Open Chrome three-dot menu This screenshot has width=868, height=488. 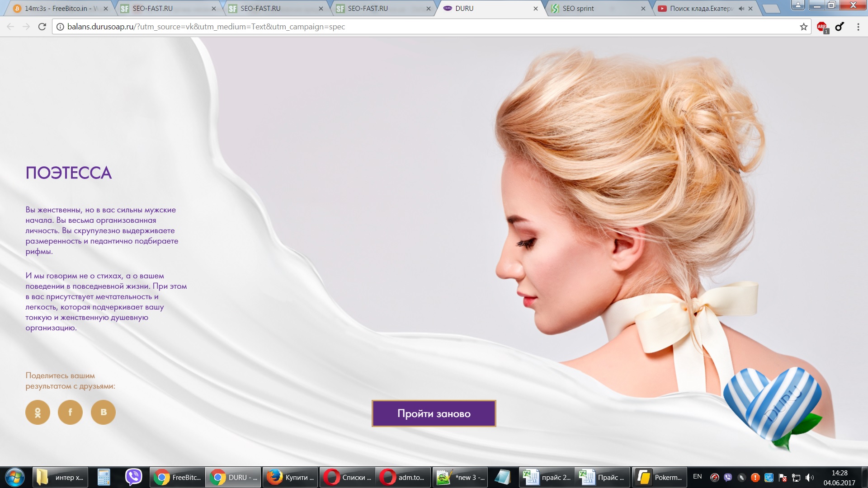pos(858,27)
